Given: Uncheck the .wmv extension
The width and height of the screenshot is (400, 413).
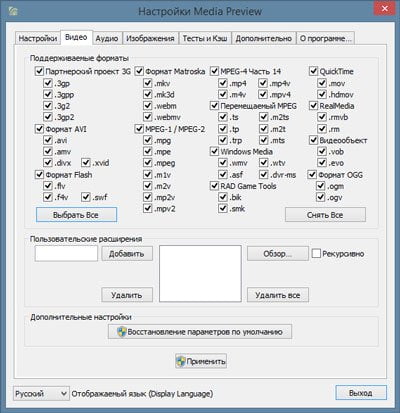Looking at the screenshot, I should [x=223, y=163].
